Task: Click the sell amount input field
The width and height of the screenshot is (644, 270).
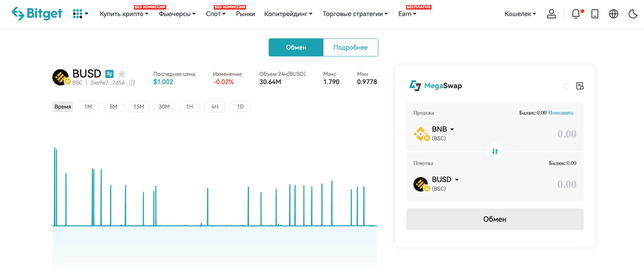Action: 567,134
